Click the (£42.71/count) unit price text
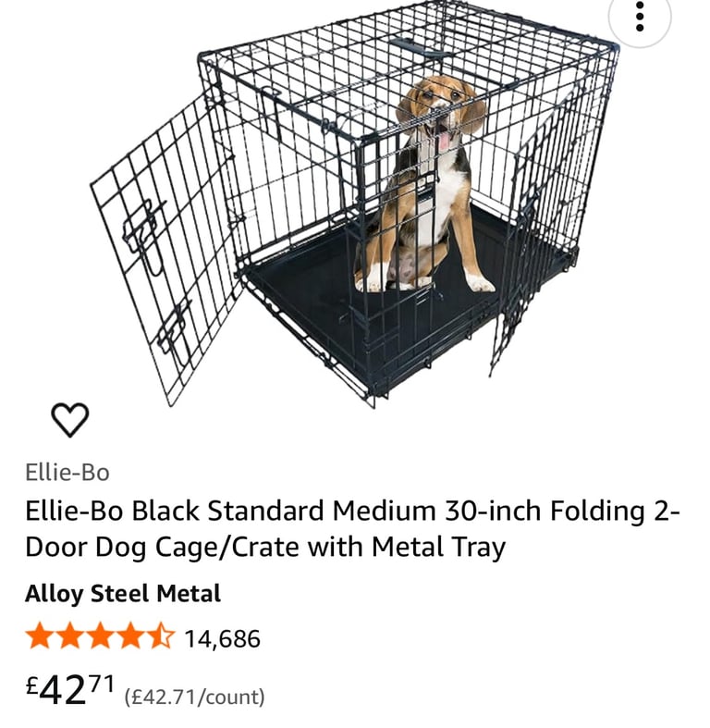Viewport: 710px width, 728px height. pos(194,697)
